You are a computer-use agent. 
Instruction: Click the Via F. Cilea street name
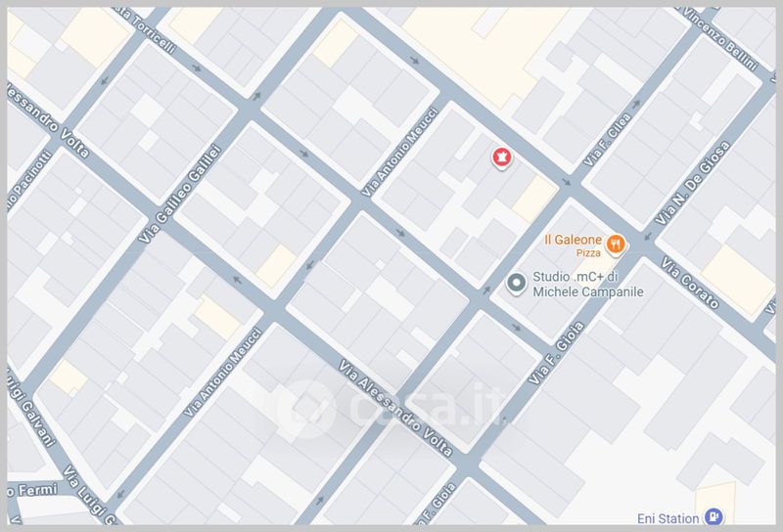pos(607,140)
